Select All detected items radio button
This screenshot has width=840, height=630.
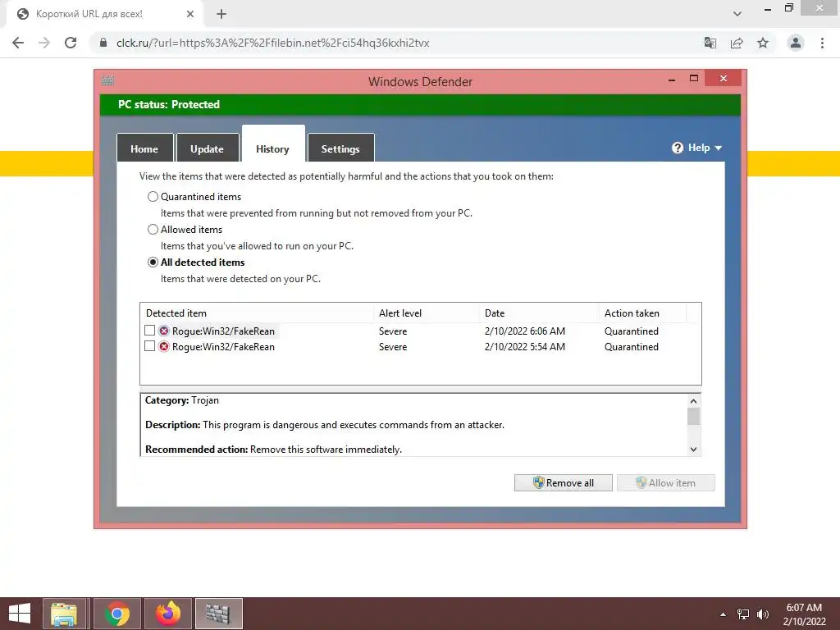coord(153,262)
